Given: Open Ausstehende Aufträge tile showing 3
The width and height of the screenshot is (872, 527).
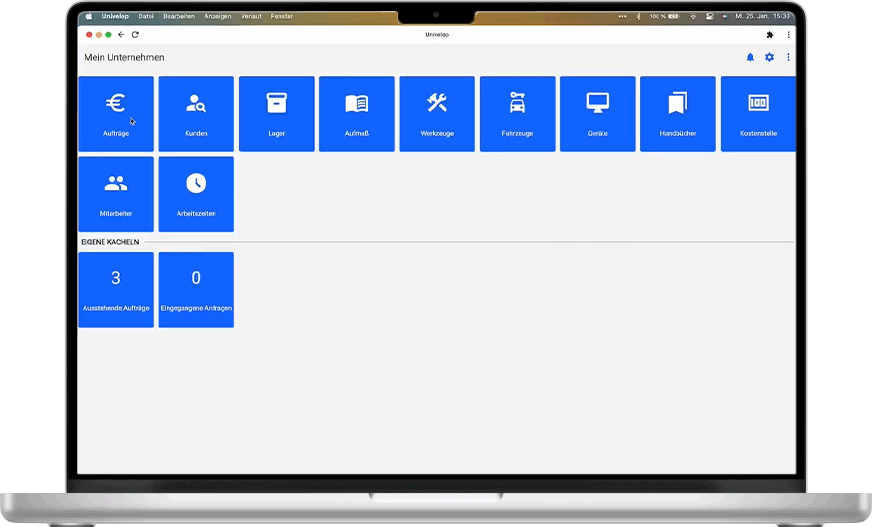Looking at the screenshot, I should tap(116, 290).
